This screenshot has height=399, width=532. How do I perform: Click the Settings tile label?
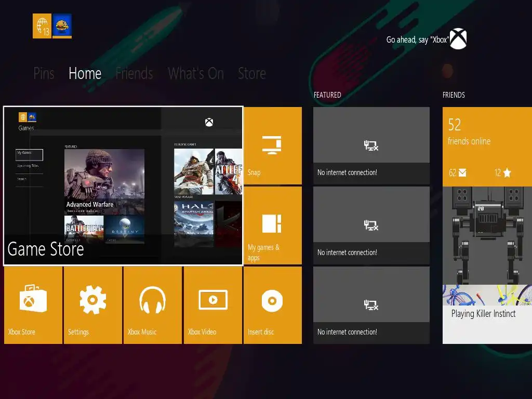pyautogui.click(x=78, y=332)
